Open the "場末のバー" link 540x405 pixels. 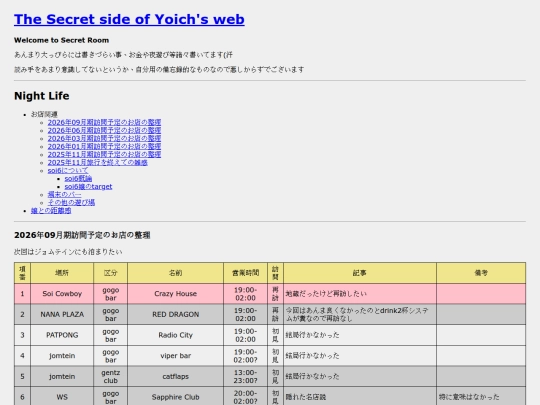click(x=64, y=194)
